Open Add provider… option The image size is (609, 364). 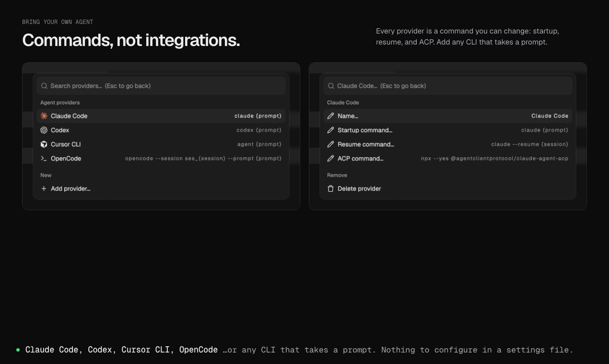coord(161,189)
